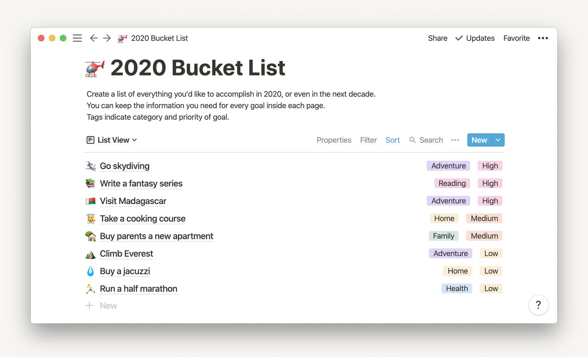
Task: Click the house icon beside Buy parents apartment
Action: (91, 236)
